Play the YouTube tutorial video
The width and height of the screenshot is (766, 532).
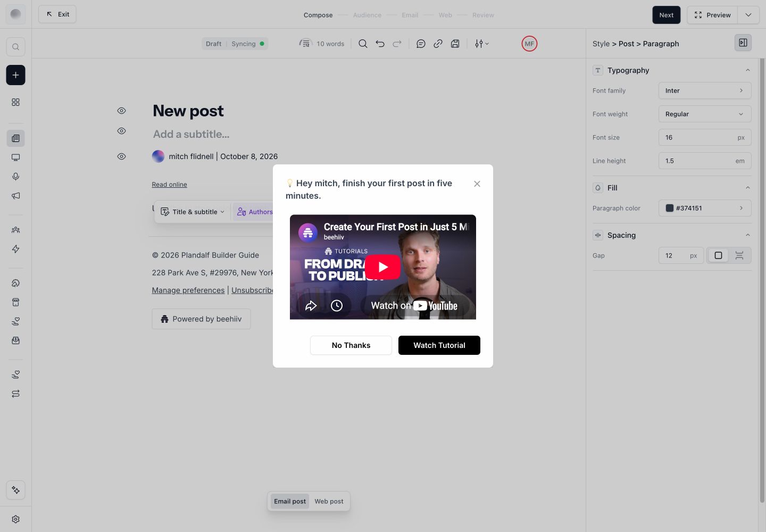click(383, 267)
